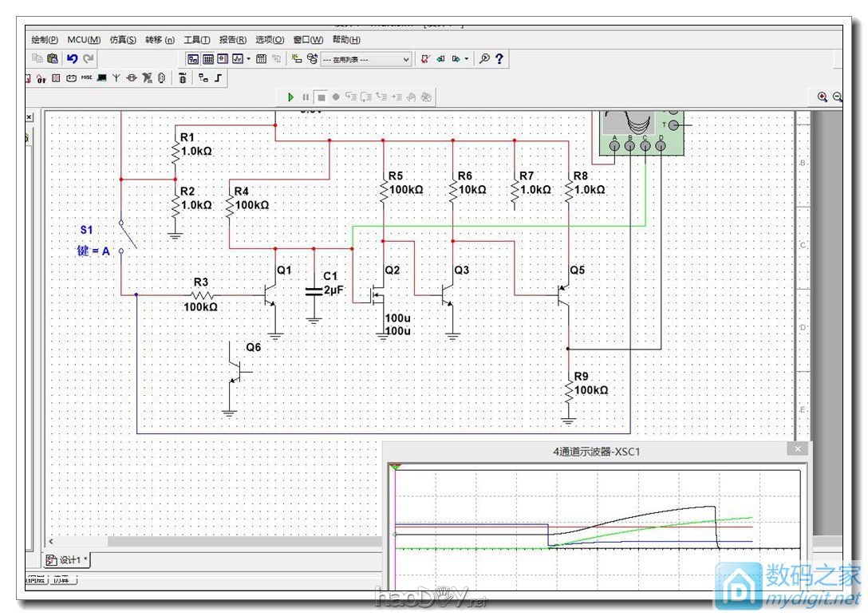
Task: Click the blue Help question mark icon
Action: tap(499, 58)
